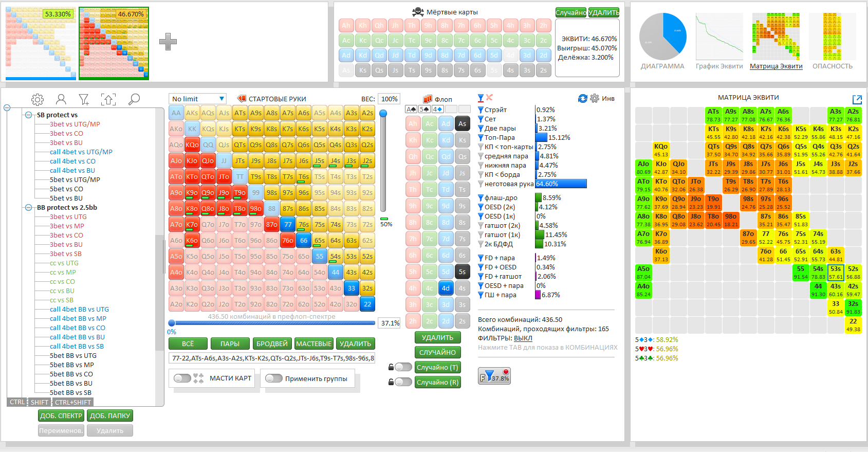Toggle the AKs hand in starting hands grid
Viewport: 868px width, 452px height.
(192, 113)
